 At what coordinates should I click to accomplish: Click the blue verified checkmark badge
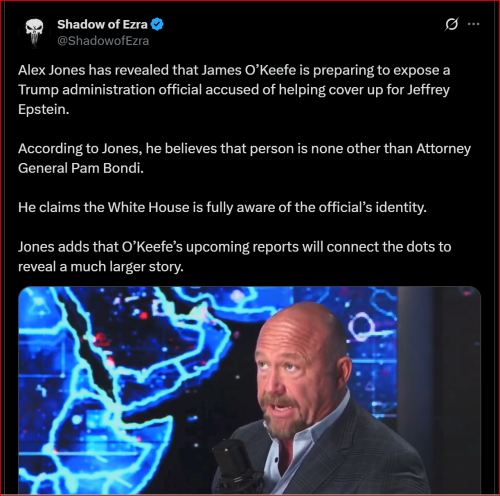pyautogui.click(x=157, y=24)
